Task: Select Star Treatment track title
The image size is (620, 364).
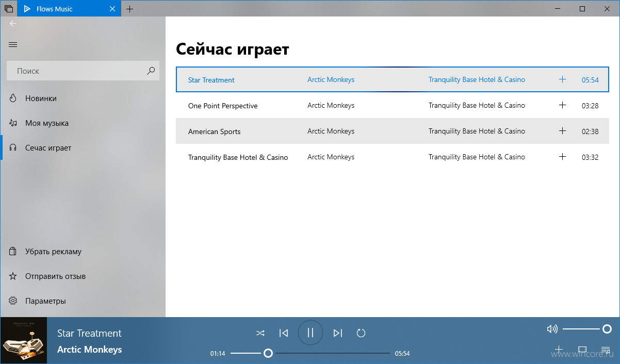Action: pyautogui.click(x=211, y=80)
